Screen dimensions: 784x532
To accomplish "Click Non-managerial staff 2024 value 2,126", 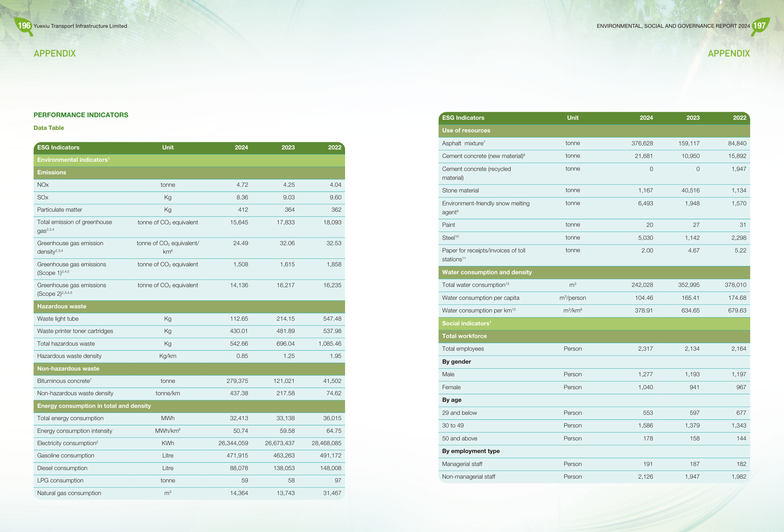I will coord(646,477).
